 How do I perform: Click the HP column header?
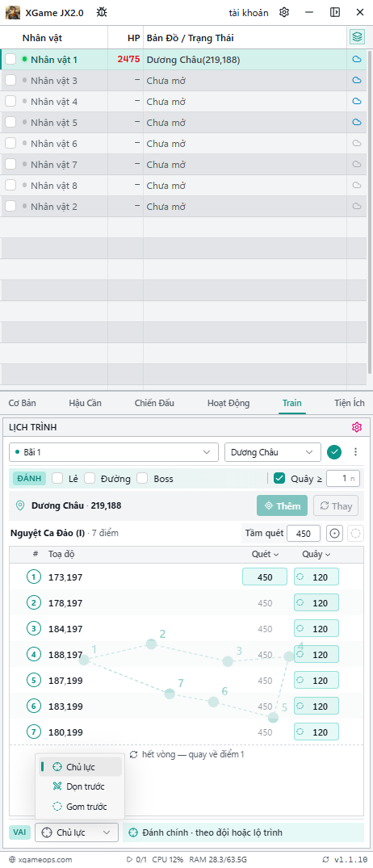click(x=133, y=38)
